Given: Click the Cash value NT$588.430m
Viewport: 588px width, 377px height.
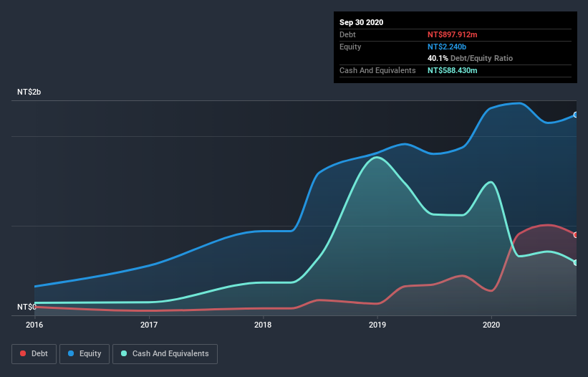Looking at the screenshot, I should (x=452, y=70).
